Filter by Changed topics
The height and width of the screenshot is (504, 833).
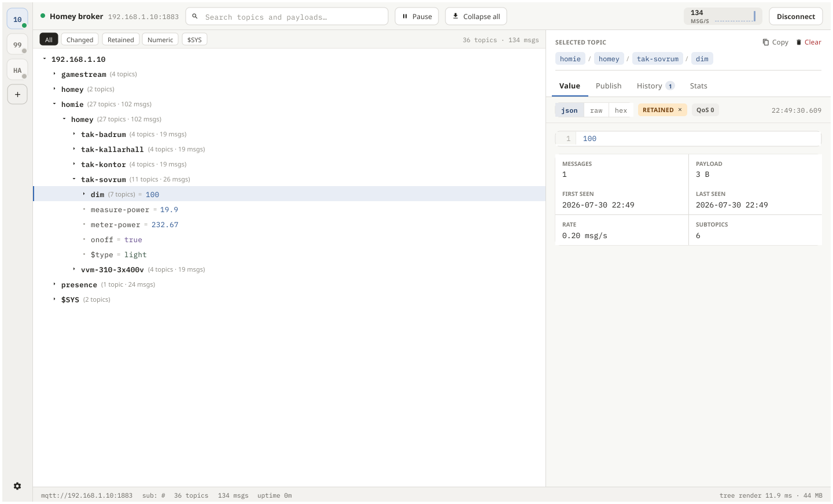pyautogui.click(x=80, y=39)
